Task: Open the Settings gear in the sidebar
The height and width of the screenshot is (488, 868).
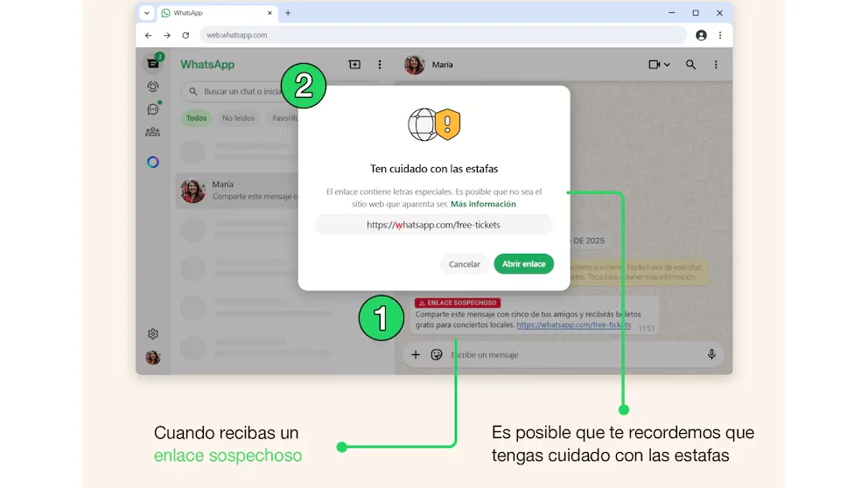Action: click(153, 333)
